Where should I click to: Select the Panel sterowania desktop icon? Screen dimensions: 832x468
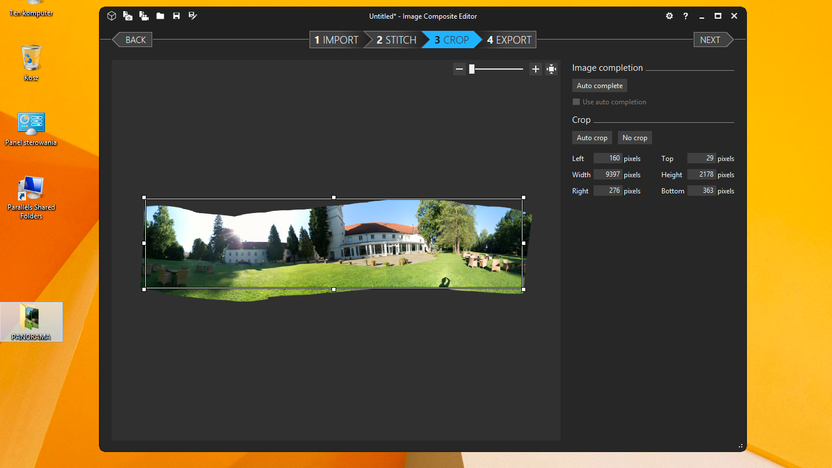(x=31, y=129)
